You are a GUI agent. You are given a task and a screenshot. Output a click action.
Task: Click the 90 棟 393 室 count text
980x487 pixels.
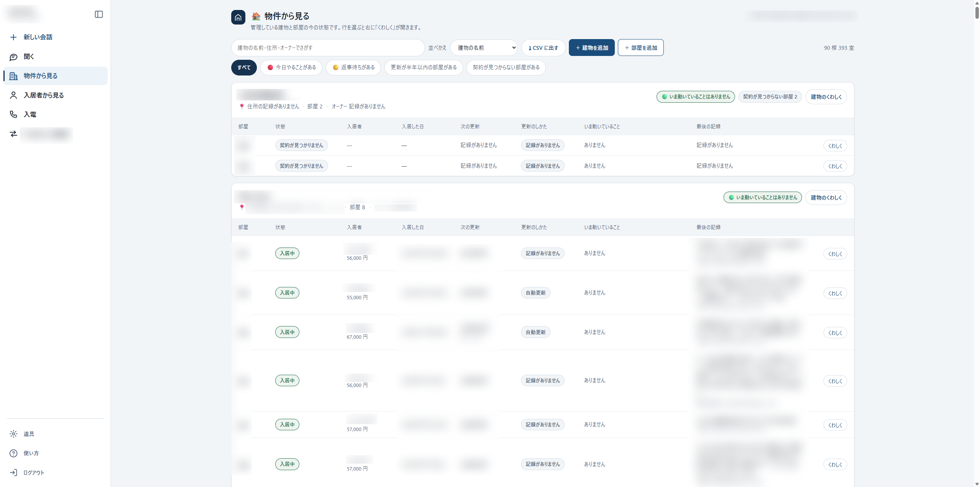[x=839, y=48]
